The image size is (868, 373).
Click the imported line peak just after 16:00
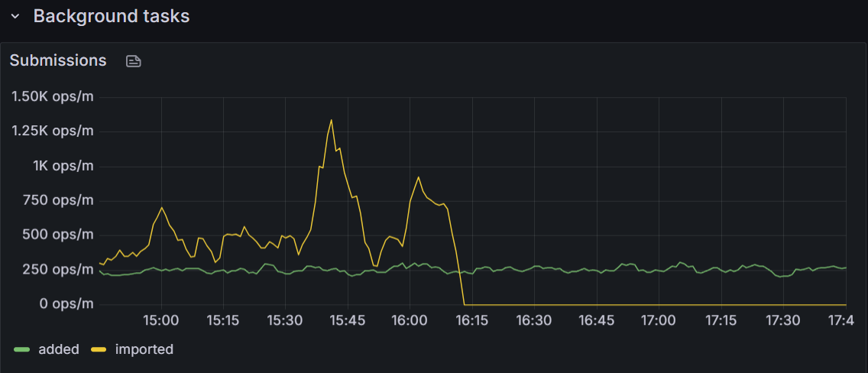click(419, 177)
